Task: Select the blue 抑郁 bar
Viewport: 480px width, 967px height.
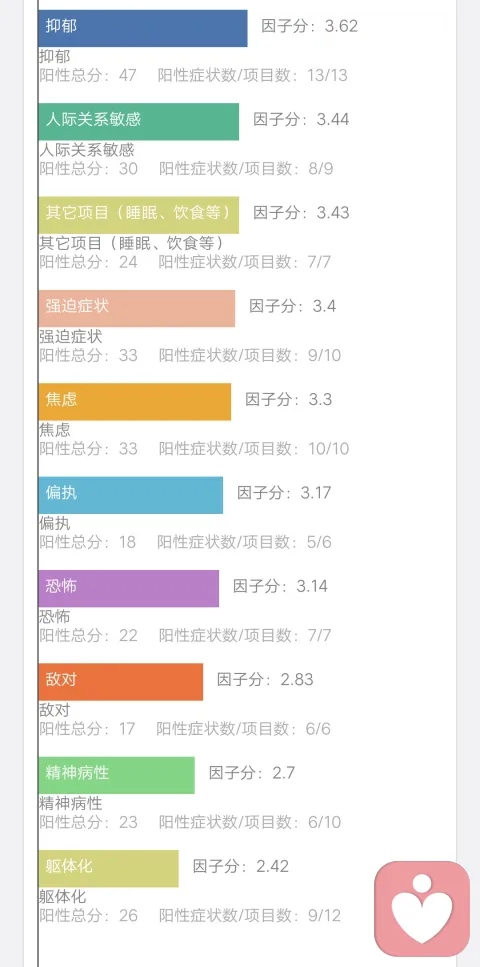Action: tap(143, 28)
